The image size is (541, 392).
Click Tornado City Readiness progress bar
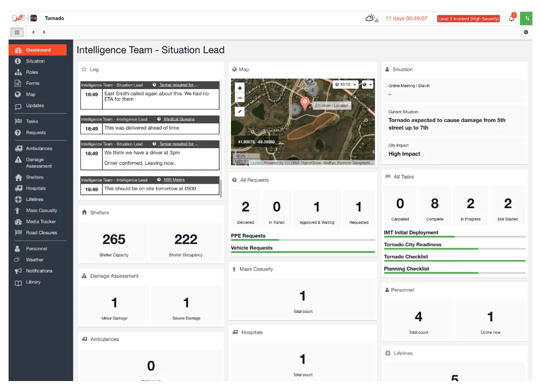pos(455,249)
